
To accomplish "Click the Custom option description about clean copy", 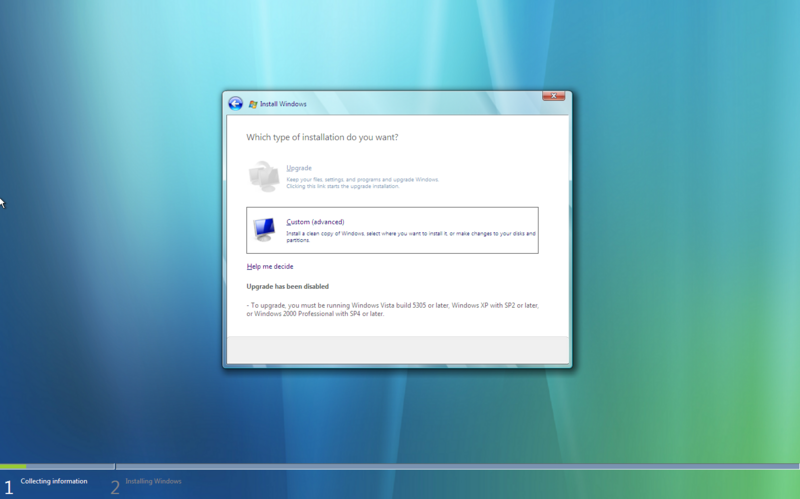I will (410, 236).
